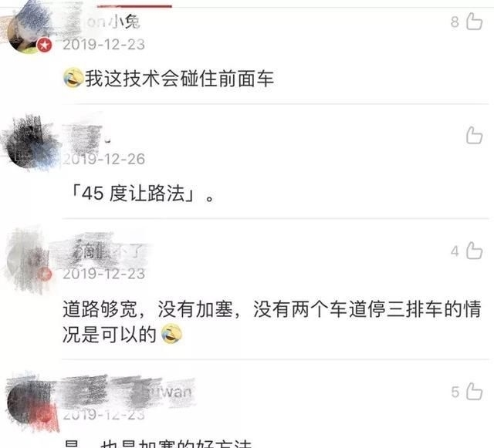Image resolution: width=494 pixels, height=448 pixels.
Task: Click the laughing emoji before 我这技术会碰住前面车
Action: click(x=73, y=78)
